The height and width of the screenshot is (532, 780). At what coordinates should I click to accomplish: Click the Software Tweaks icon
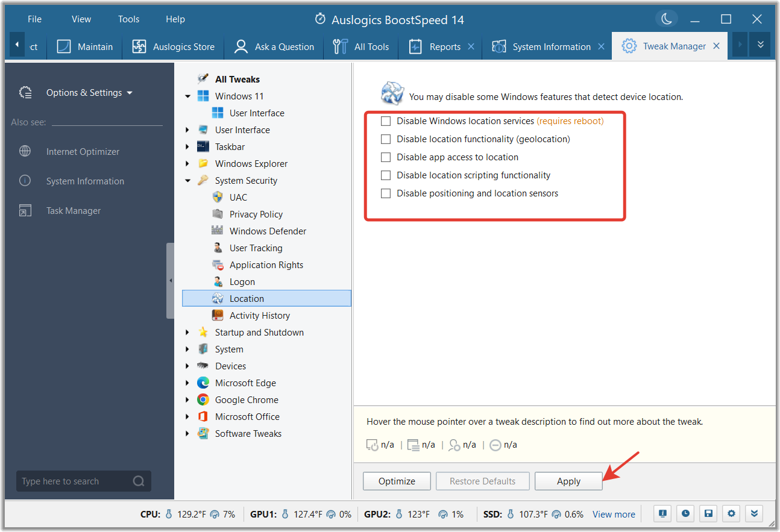[x=203, y=433]
